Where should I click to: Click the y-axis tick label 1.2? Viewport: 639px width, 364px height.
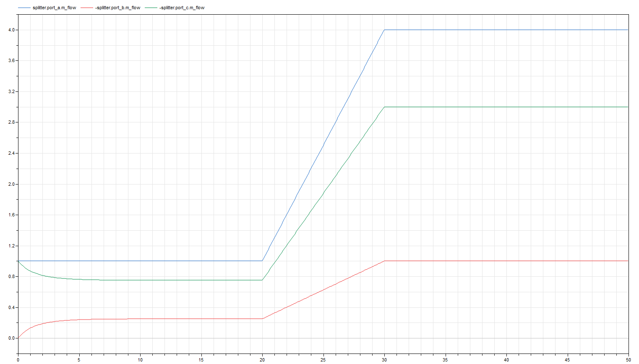coord(11,246)
